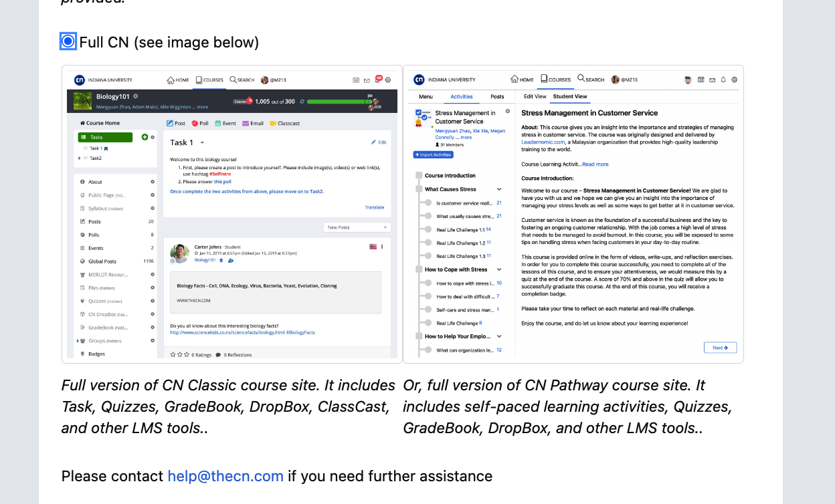Click Badges in the classic sidebar
This screenshot has height=504, width=835.
click(x=96, y=354)
